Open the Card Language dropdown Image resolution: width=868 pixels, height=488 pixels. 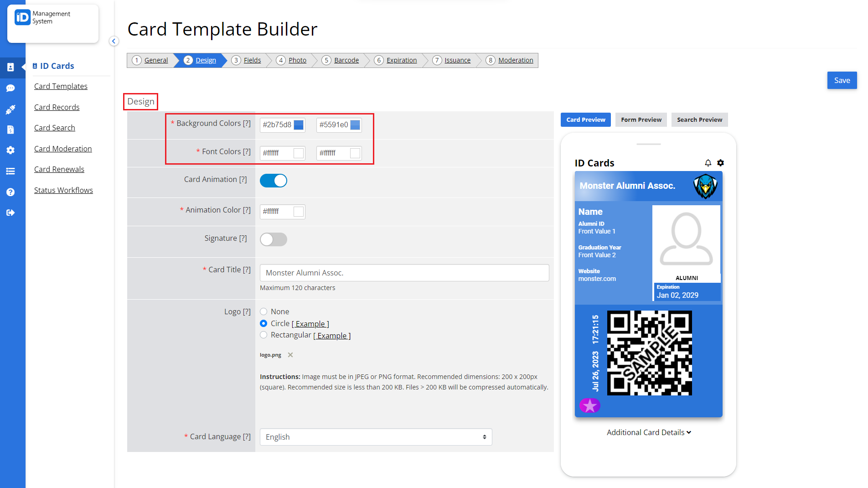tap(375, 437)
